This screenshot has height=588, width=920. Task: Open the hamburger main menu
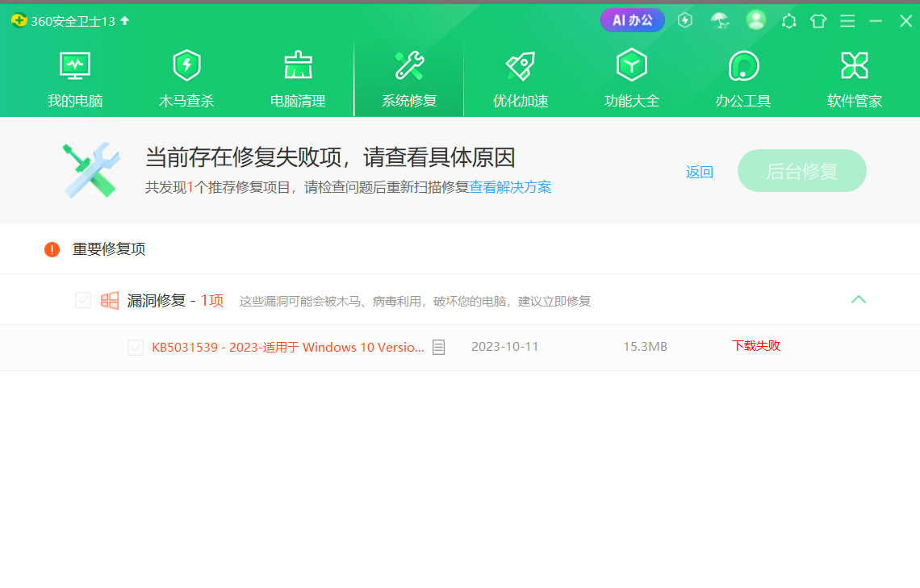(x=847, y=21)
